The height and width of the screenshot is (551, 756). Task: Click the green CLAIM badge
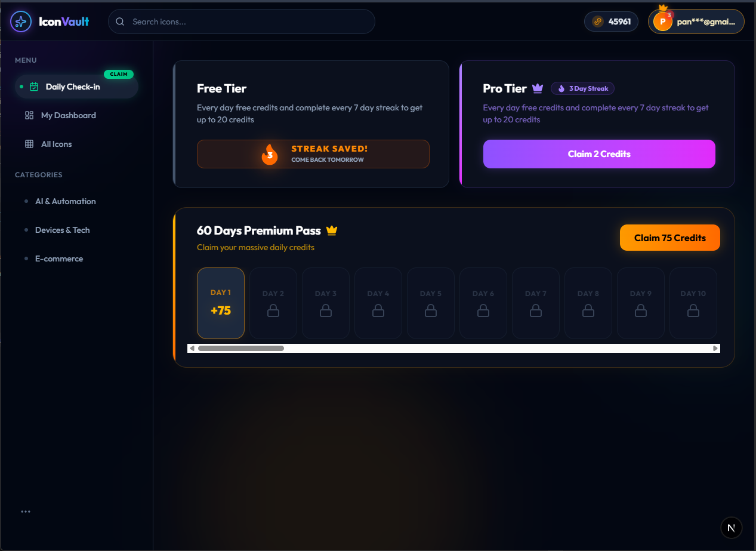(119, 75)
